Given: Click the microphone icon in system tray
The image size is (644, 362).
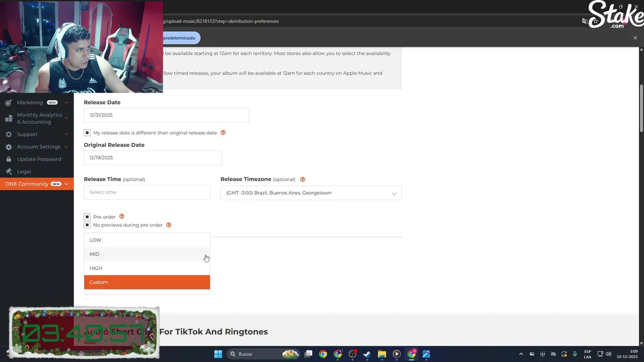Looking at the screenshot, I should coord(575,354).
